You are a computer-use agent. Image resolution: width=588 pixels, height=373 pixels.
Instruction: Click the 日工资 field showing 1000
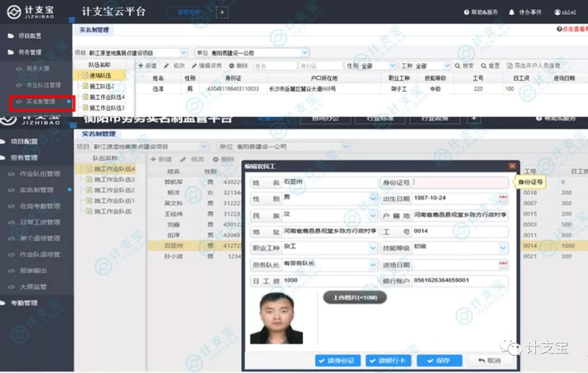(x=329, y=280)
